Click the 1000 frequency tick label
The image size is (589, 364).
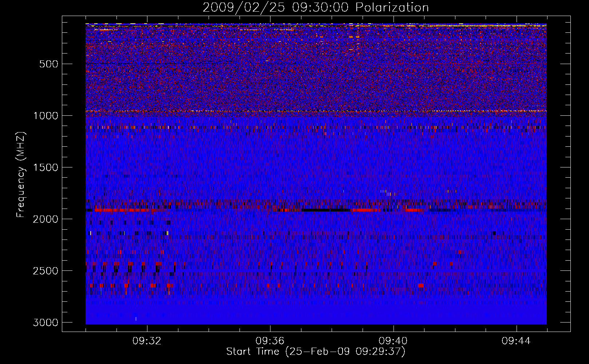point(46,116)
